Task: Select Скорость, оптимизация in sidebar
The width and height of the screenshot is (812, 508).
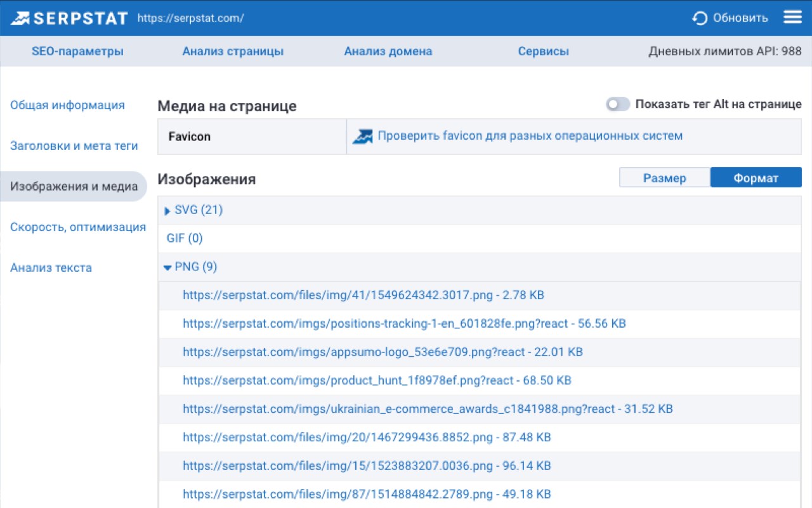Action: [78, 227]
